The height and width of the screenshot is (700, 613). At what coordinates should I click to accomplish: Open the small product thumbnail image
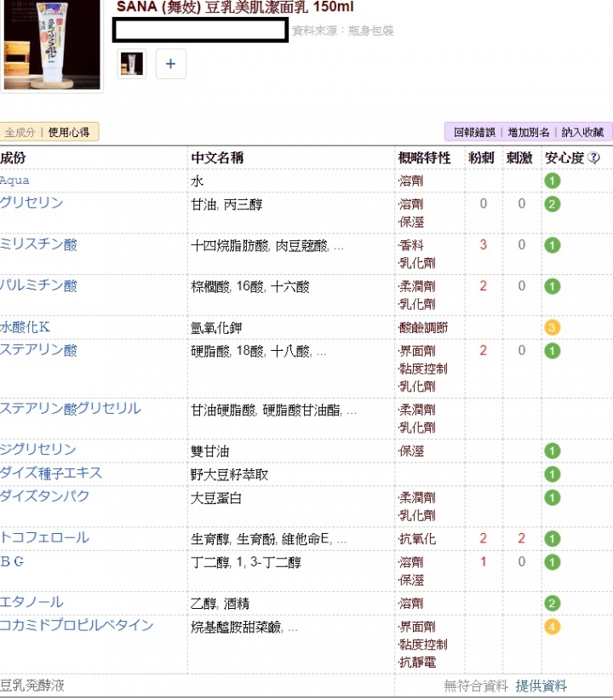132,64
